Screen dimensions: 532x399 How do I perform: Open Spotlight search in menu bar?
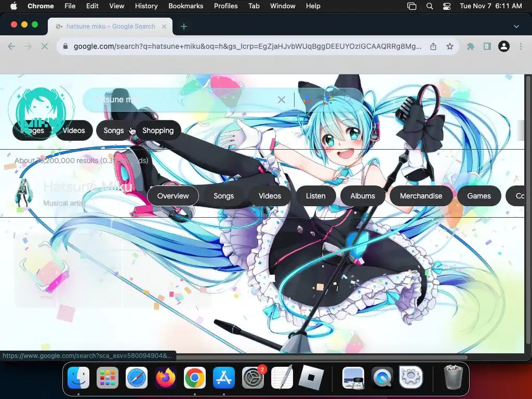point(430,6)
